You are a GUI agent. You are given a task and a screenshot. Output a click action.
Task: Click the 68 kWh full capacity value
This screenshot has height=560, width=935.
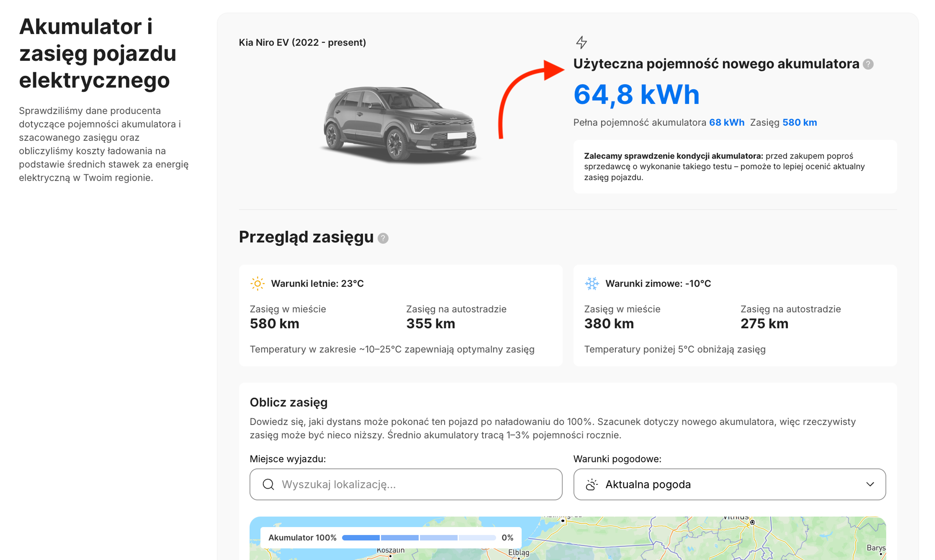(x=727, y=122)
